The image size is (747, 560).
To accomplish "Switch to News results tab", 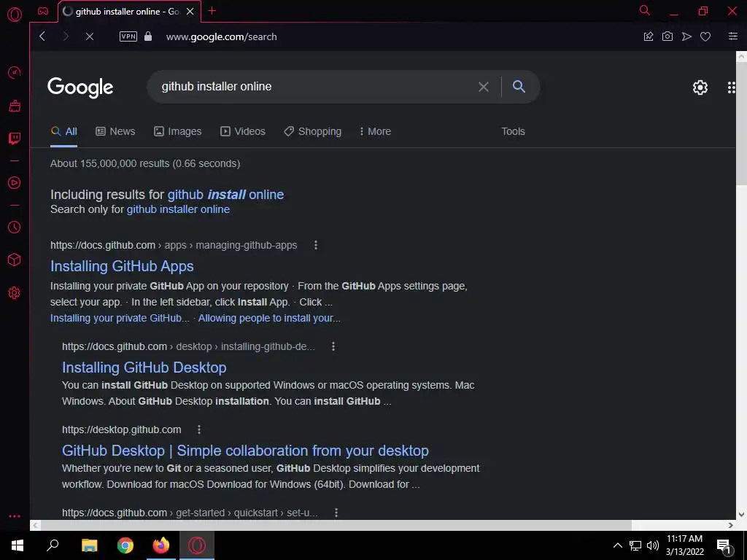I will pyautogui.click(x=115, y=131).
